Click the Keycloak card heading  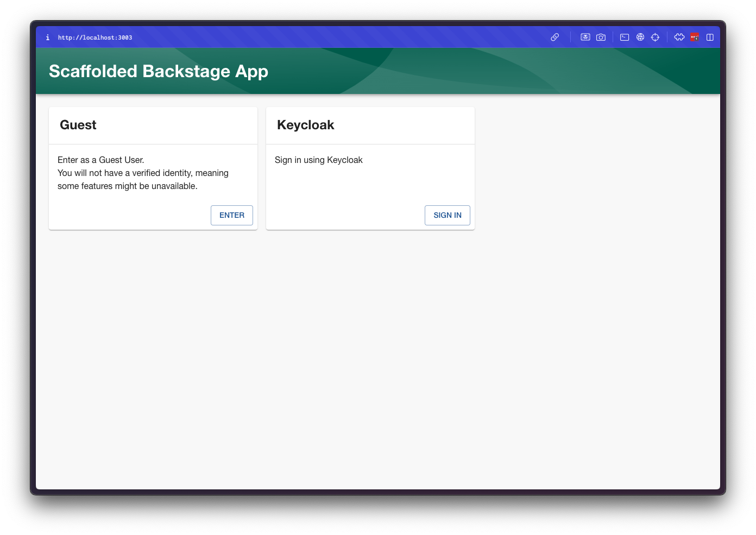[x=306, y=125]
